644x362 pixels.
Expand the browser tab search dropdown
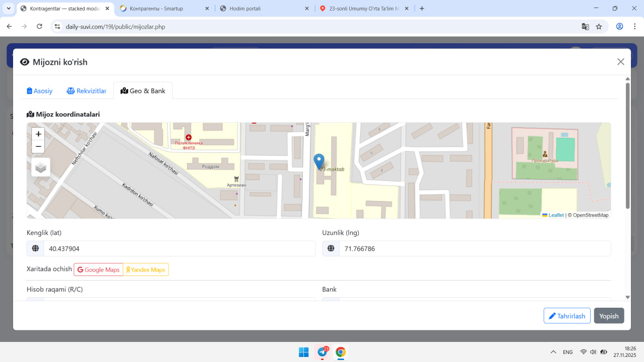(x=9, y=9)
